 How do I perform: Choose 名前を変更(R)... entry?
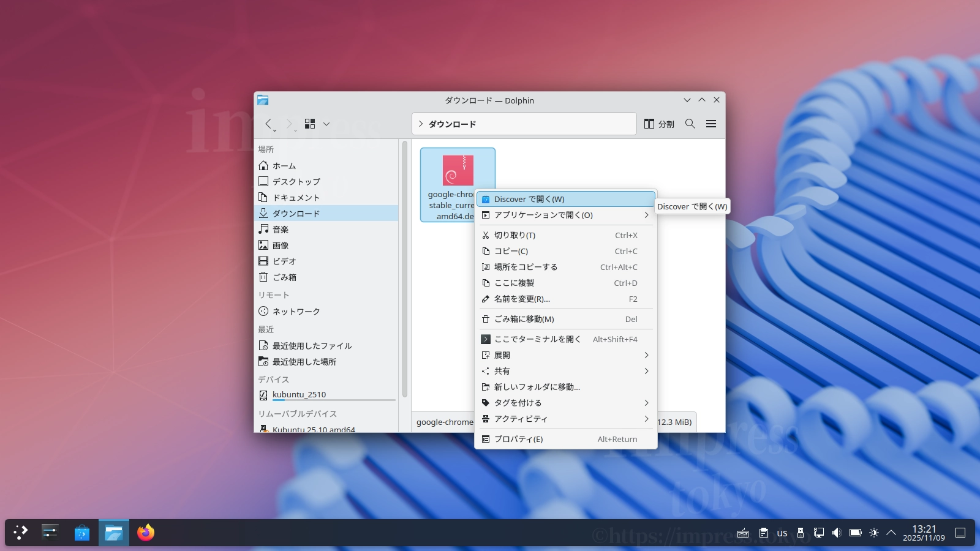pyautogui.click(x=565, y=299)
